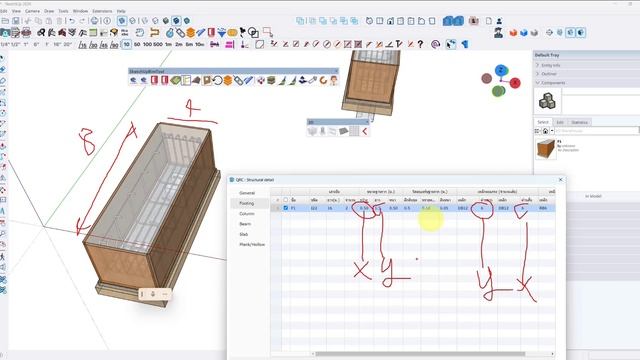Toggle the F1 row checkbox
This screenshot has height=360, width=640.
[286, 208]
